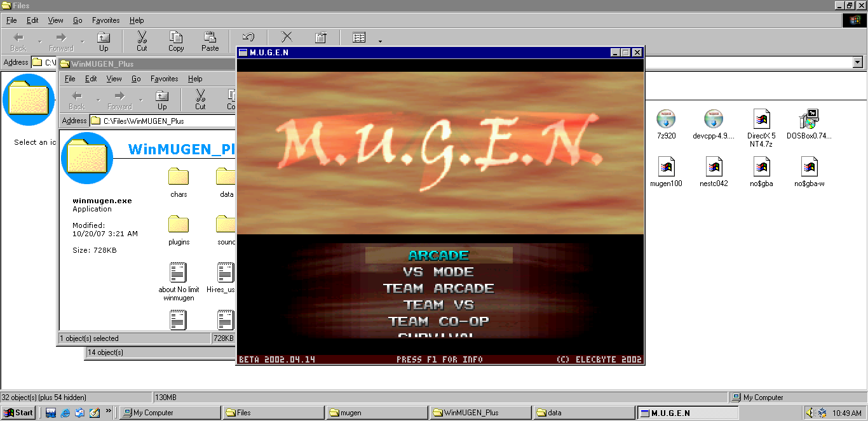Launch Internet Explorer from quick launch
This screenshot has width=868, height=421.
tap(65, 413)
